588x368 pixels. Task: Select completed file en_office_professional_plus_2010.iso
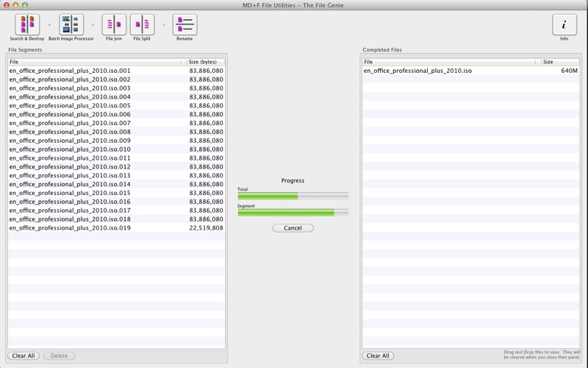pyautogui.click(x=470, y=71)
